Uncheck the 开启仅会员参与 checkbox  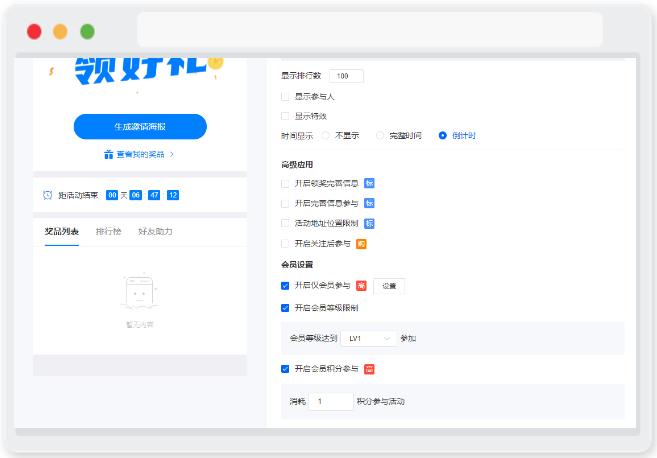[x=285, y=286]
